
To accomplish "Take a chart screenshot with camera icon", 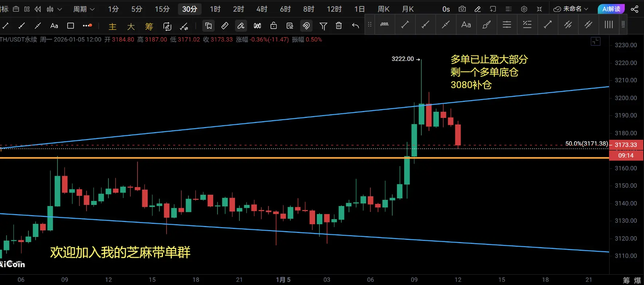I will [462, 9].
